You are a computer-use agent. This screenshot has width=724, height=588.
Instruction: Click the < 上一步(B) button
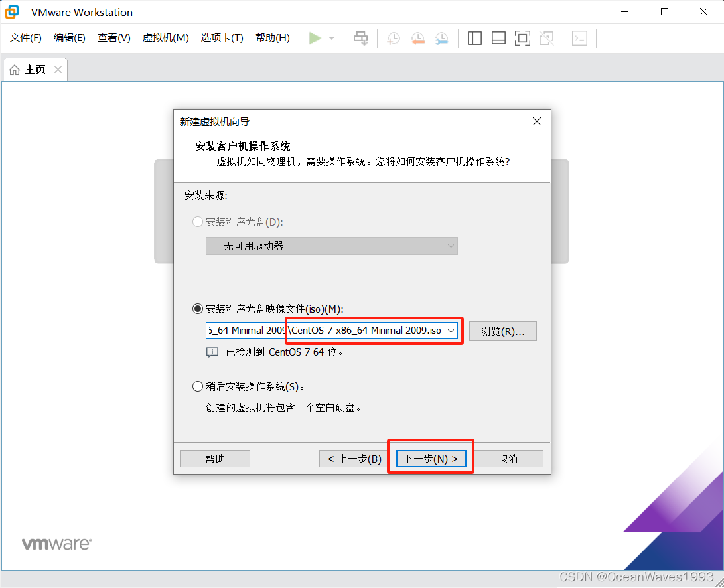pyautogui.click(x=354, y=459)
